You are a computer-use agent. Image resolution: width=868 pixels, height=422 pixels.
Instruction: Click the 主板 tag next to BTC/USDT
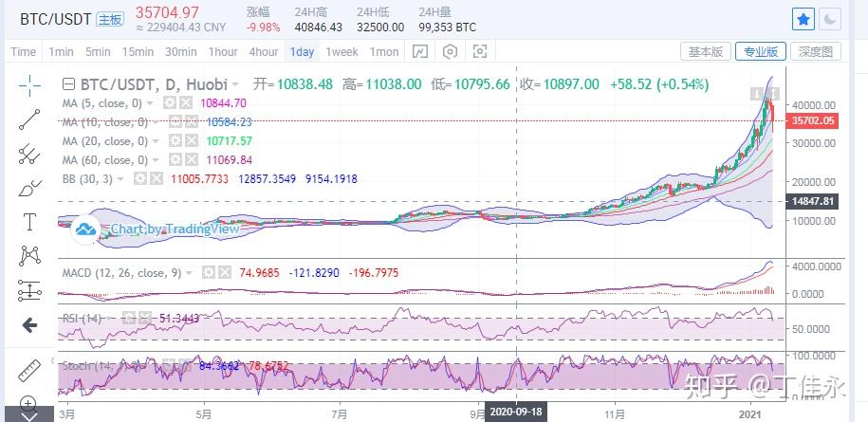pos(110,19)
